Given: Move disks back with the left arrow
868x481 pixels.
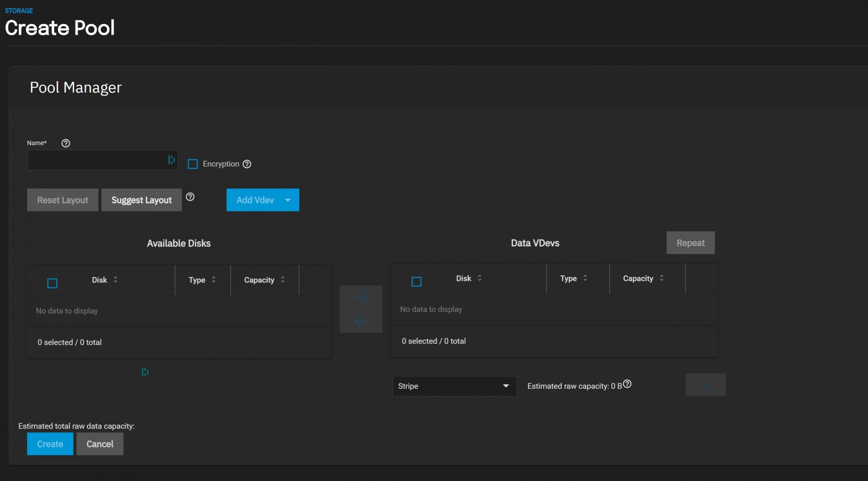Looking at the screenshot, I should pyautogui.click(x=361, y=322).
